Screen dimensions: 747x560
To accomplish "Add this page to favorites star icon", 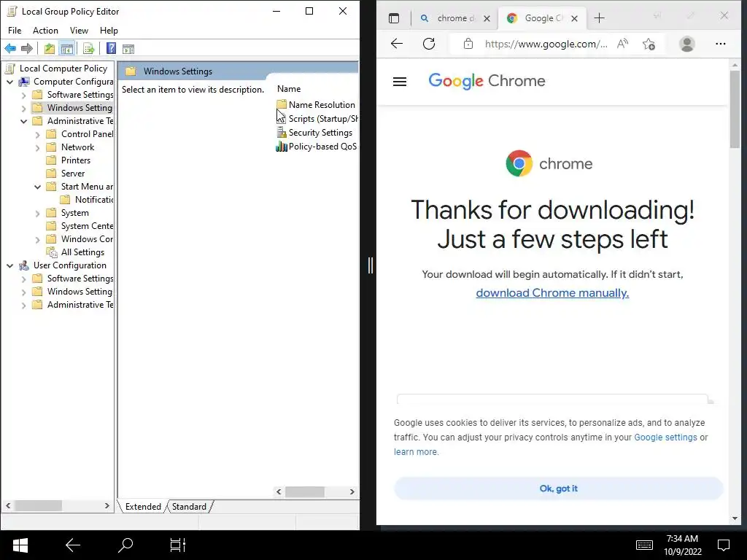I will click(x=649, y=44).
